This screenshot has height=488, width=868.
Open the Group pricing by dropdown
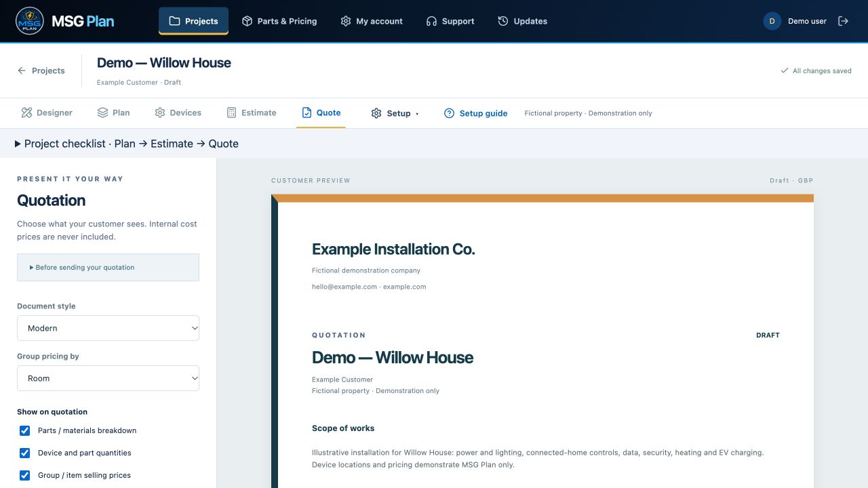(x=108, y=378)
